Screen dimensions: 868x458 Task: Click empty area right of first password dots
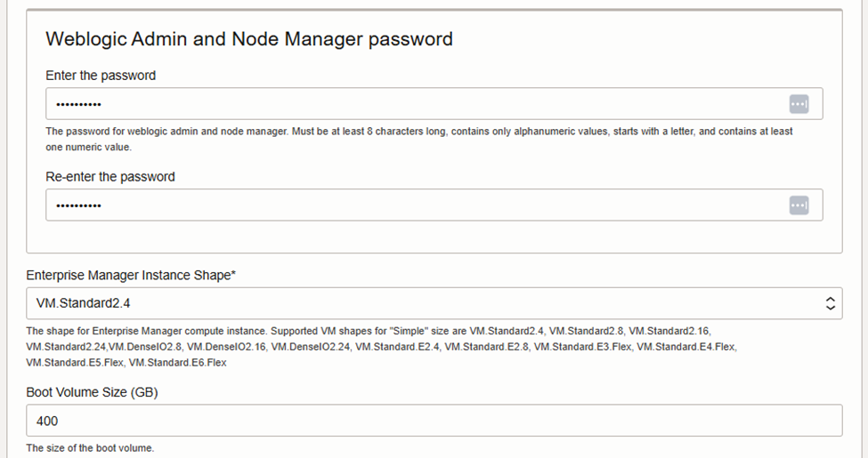pos(445,104)
